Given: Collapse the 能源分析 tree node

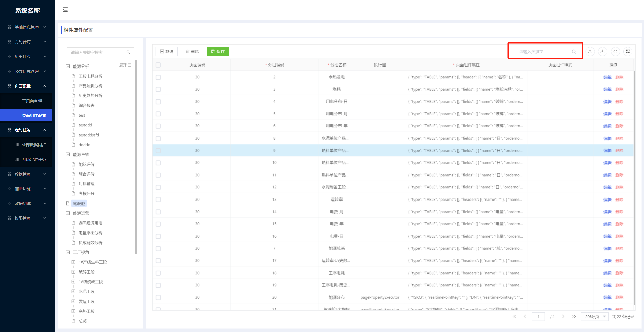Looking at the screenshot, I should coord(68,66).
